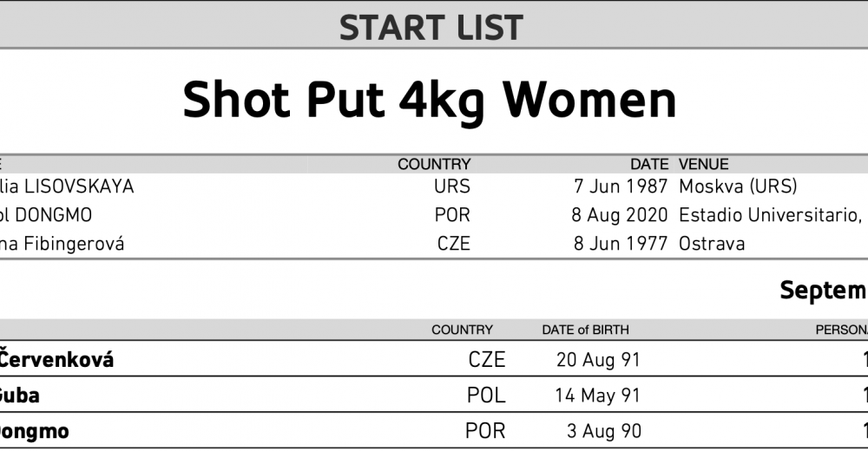The height and width of the screenshot is (451, 868).
Task: Select the 7 Jun 1987 record date
Action: point(621,186)
